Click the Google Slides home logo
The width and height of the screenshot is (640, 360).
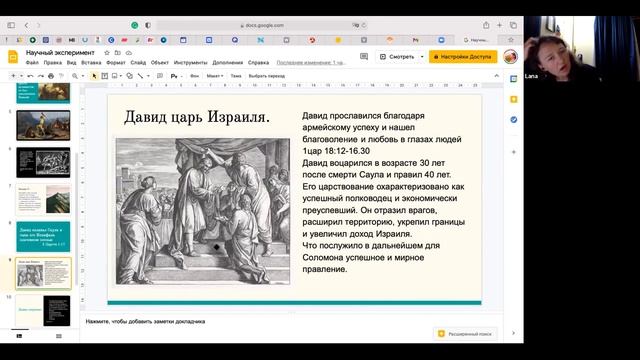pos(13,57)
